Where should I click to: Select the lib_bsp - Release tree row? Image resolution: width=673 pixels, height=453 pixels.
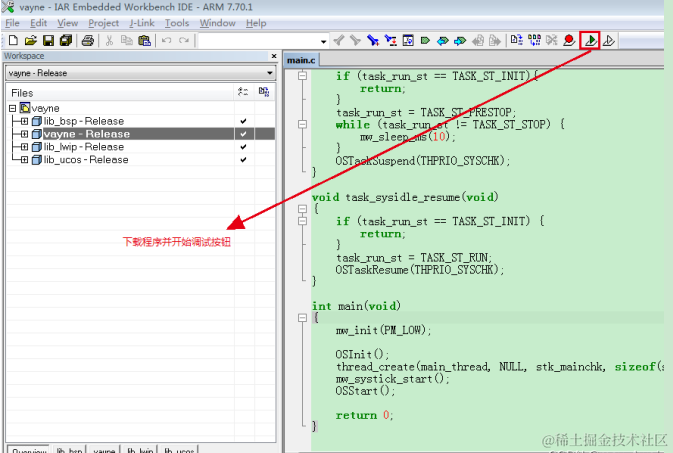(x=141, y=121)
